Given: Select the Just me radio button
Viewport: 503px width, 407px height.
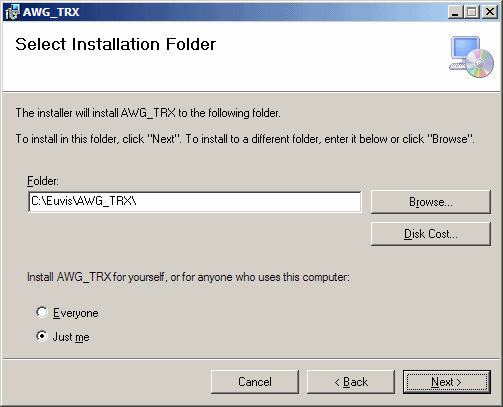Looking at the screenshot, I should tap(42, 336).
